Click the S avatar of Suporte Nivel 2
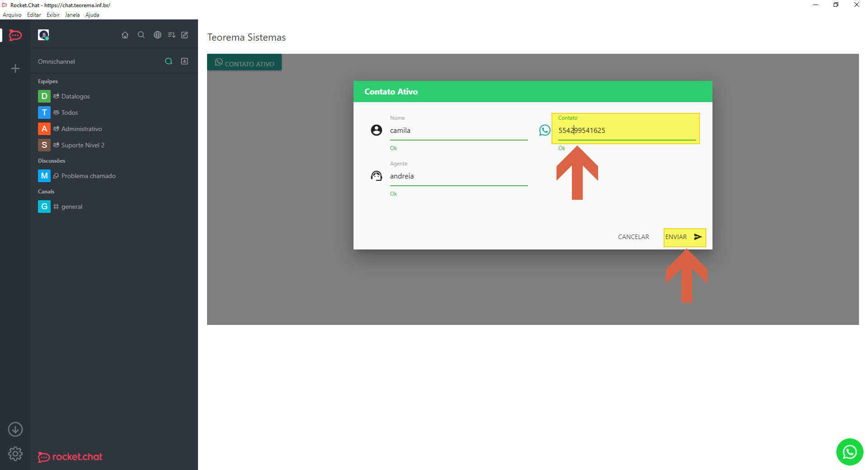Viewport: 868px width, 470px height. (x=44, y=145)
